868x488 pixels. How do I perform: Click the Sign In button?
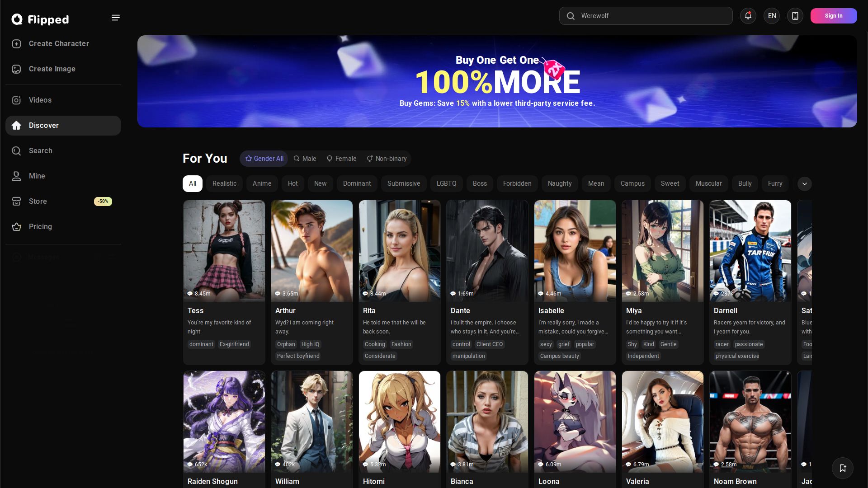[833, 16]
